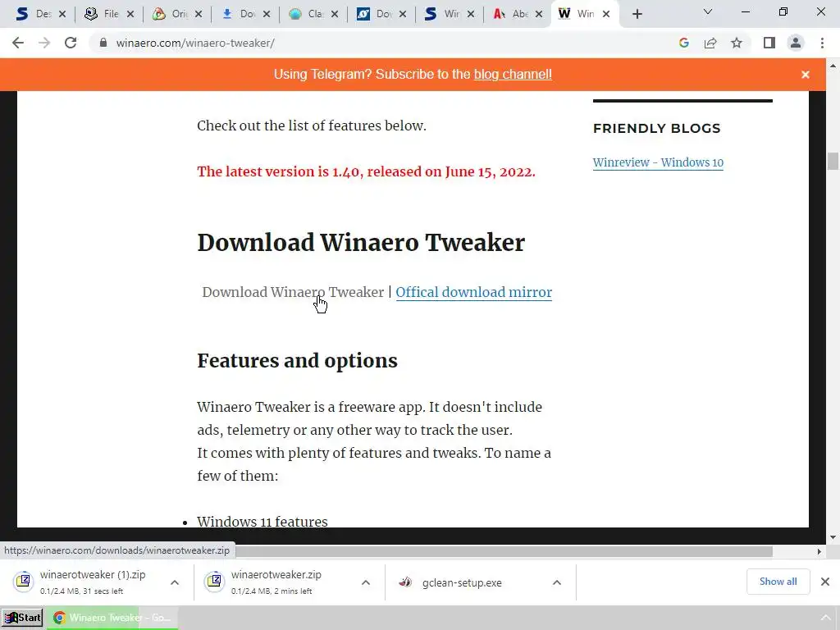The height and width of the screenshot is (630, 840).
Task: Click the horizontal scrollbar thumb
Action: [504, 551]
